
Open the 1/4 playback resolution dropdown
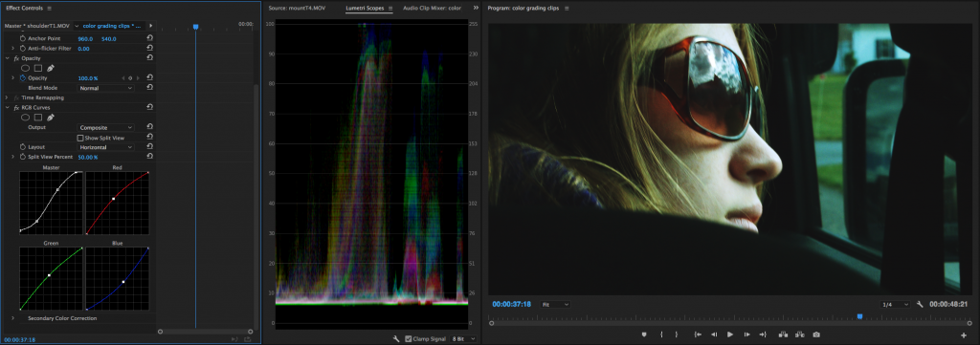coord(895,304)
